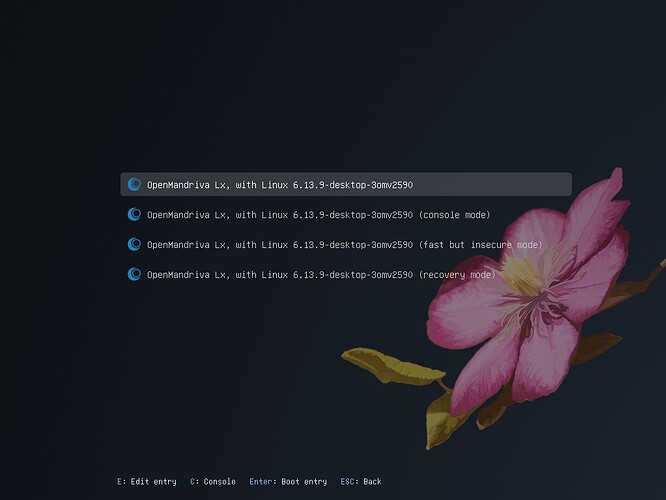This screenshot has width=666, height=500.
Task: Click the OpenMandriva logo on the highlighted entry
Action: (x=134, y=184)
